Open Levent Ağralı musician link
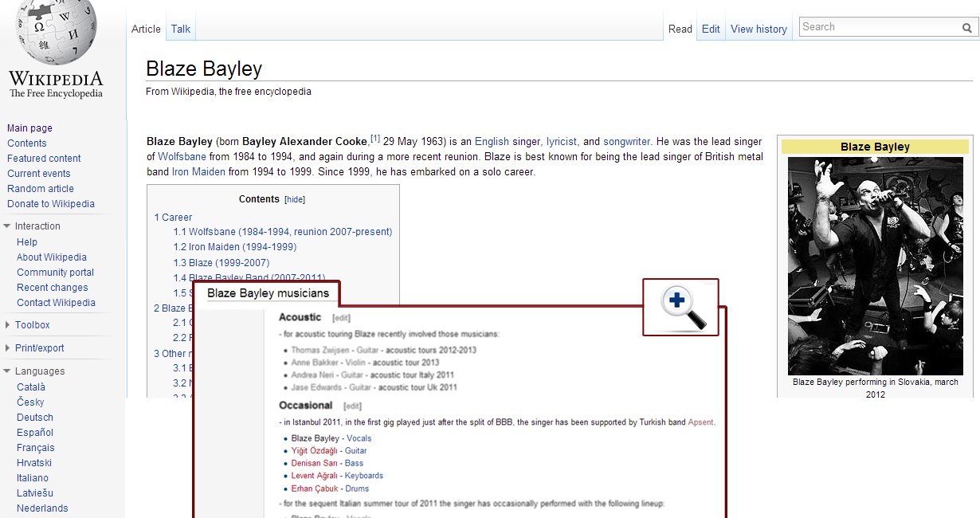The image size is (980, 518). click(x=315, y=476)
